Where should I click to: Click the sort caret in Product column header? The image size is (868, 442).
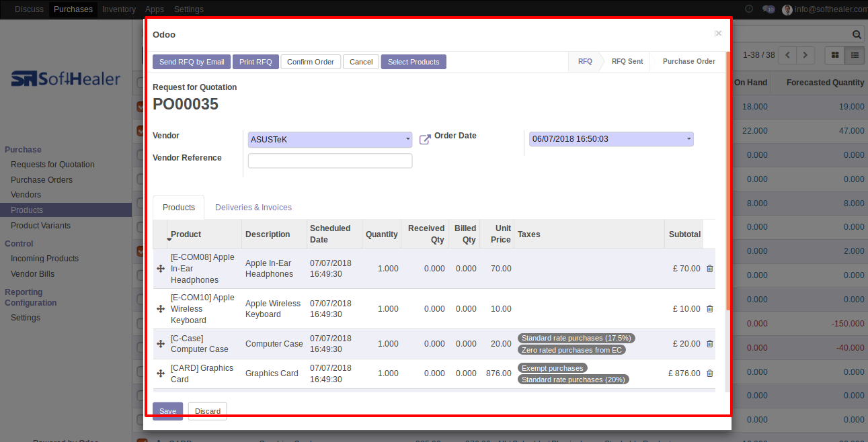tap(169, 240)
